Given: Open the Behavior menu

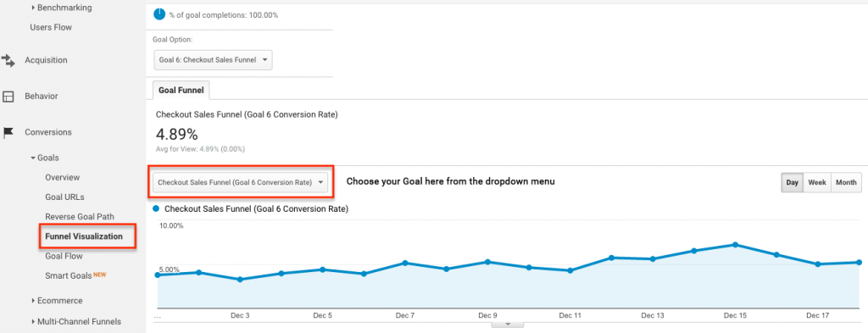Looking at the screenshot, I should (41, 97).
